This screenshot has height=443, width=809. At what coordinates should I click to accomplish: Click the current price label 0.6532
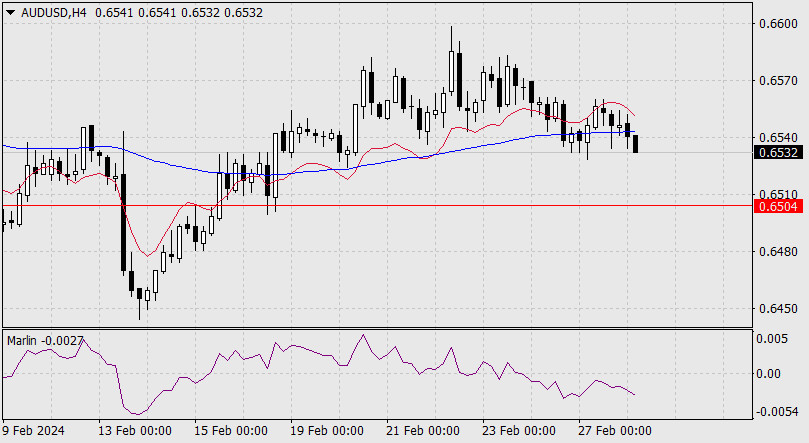tap(779, 153)
